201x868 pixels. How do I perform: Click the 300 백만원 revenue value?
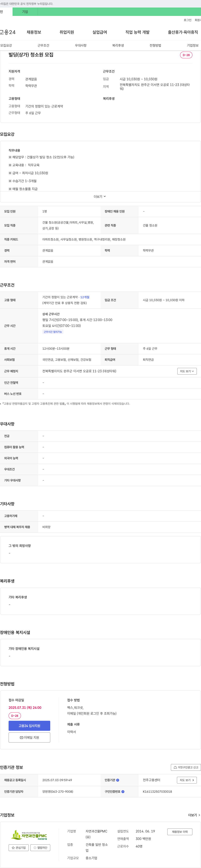click(x=143, y=839)
